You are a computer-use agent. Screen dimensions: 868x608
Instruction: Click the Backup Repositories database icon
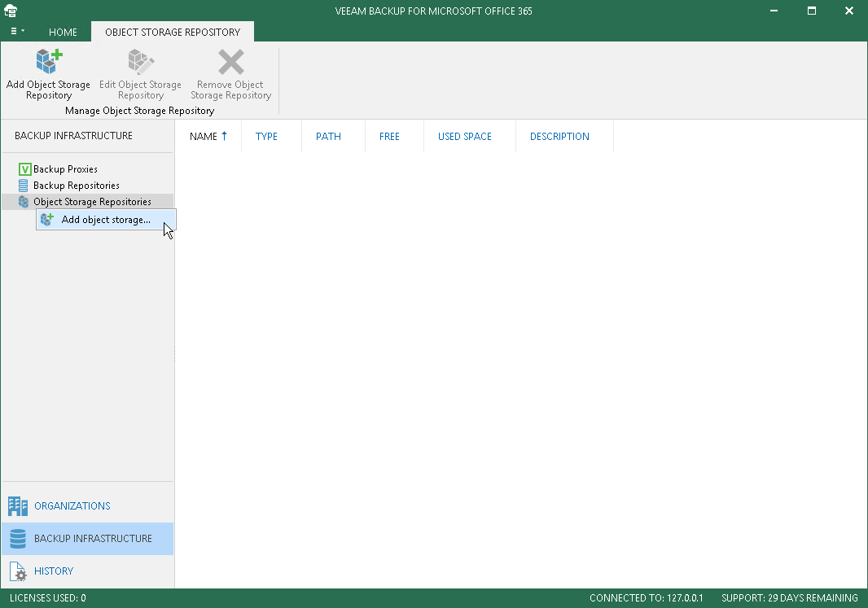24,186
